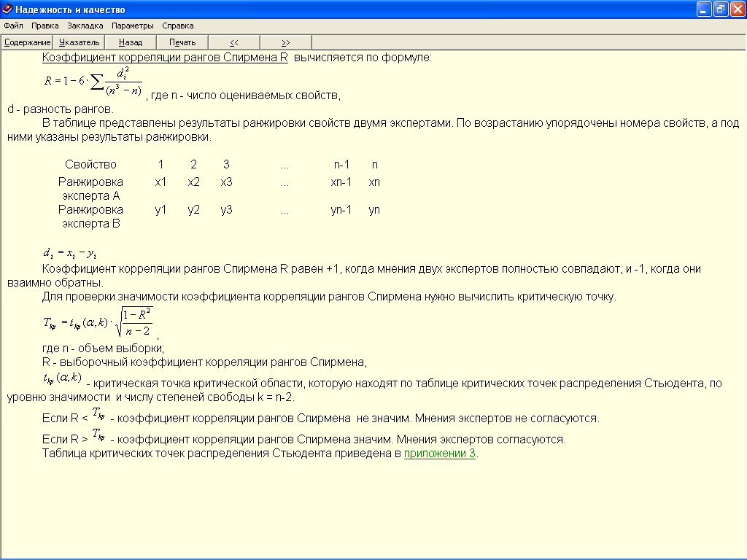Open the приложении 3 link
The height and width of the screenshot is (560, 747).
pyautogui.click(x=440, y=454)
